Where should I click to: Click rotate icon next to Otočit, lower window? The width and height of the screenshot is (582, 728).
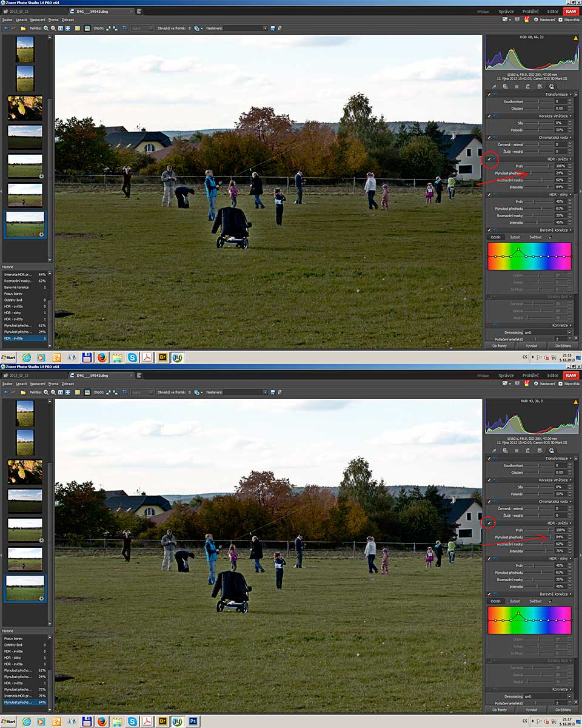[109, 392]
